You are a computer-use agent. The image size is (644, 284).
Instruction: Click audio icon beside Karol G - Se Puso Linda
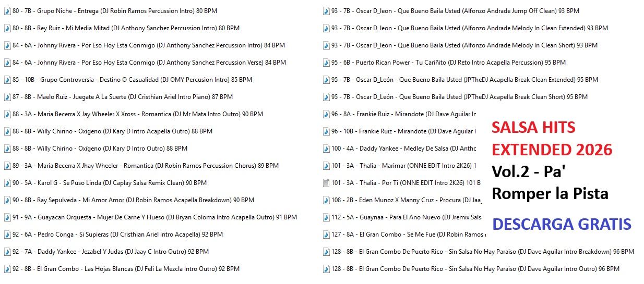coord(7,183)
